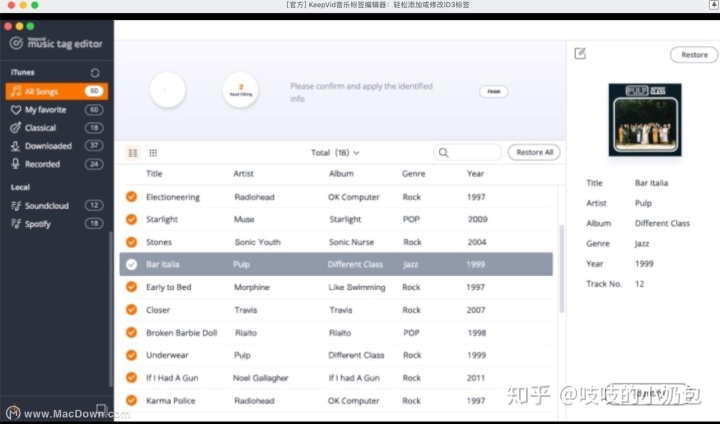Click the song list vertical scrollbar
Image resolution: width=720 pixels, height=424 pixels.
[561, 269]
